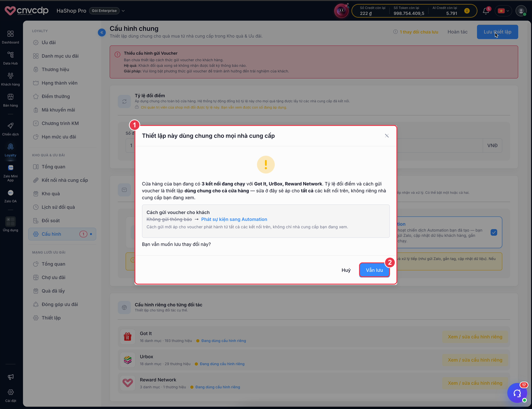Click '1 thay đổi chưa lưu' notice
Screen dimensions: 532x409
pos(416,32)
